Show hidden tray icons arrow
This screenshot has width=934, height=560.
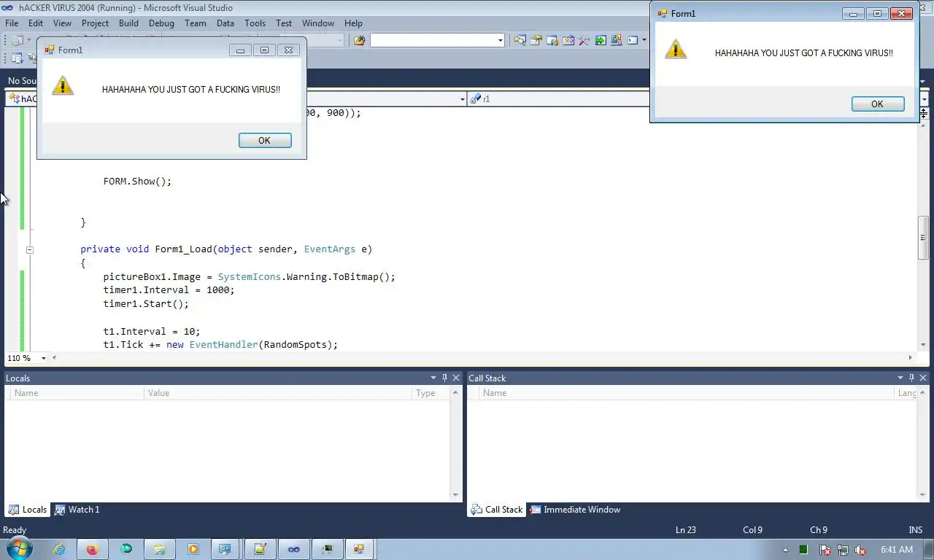[x=786, y=550]
